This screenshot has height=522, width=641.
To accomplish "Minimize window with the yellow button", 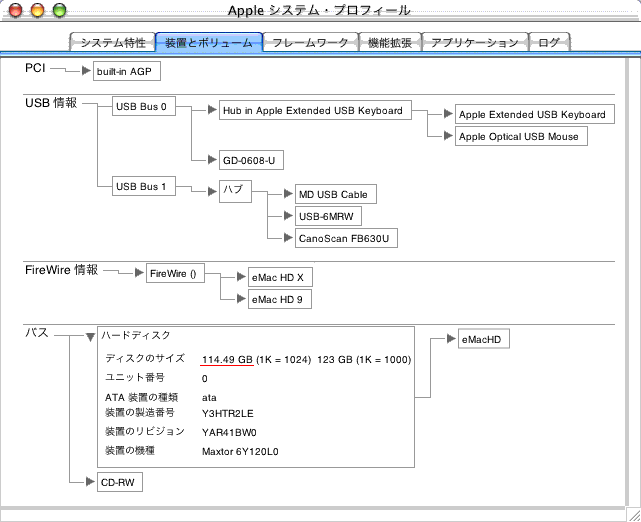I will 38,10.
